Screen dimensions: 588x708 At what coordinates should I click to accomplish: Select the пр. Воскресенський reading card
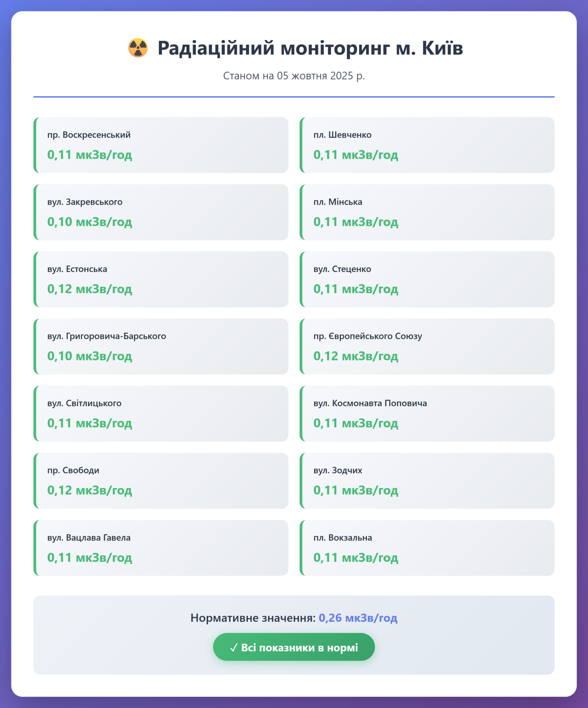[x=161, y=145]
